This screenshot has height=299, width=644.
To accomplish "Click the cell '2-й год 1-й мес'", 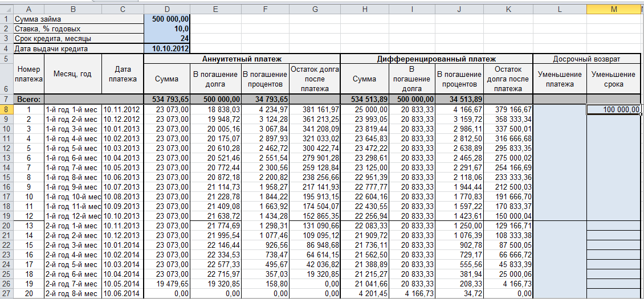I will pyautogui.click(x=73, y=226).
